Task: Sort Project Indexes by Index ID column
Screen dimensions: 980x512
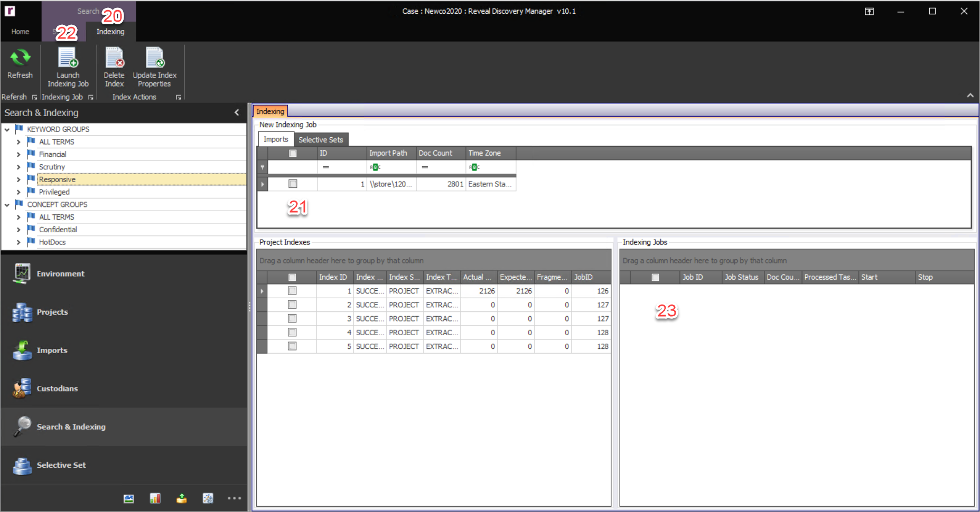Action: pyautogui.click(x=335, y=277)
